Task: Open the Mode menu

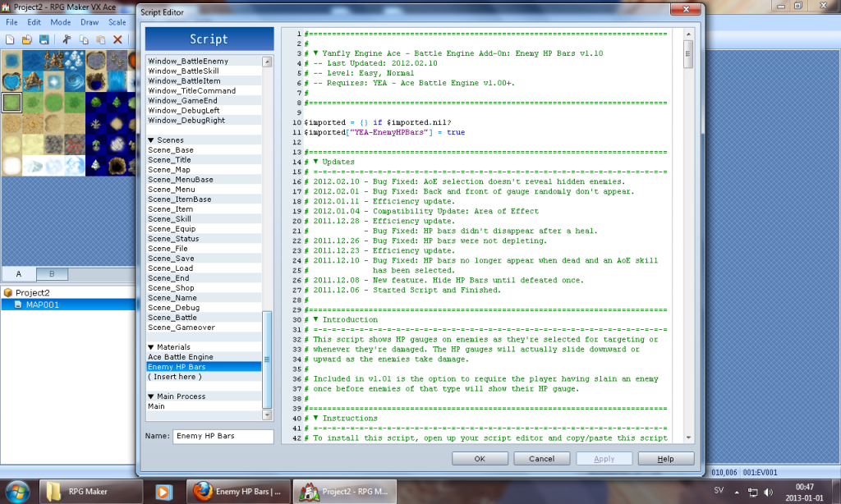Action: [x=61, y=22]
